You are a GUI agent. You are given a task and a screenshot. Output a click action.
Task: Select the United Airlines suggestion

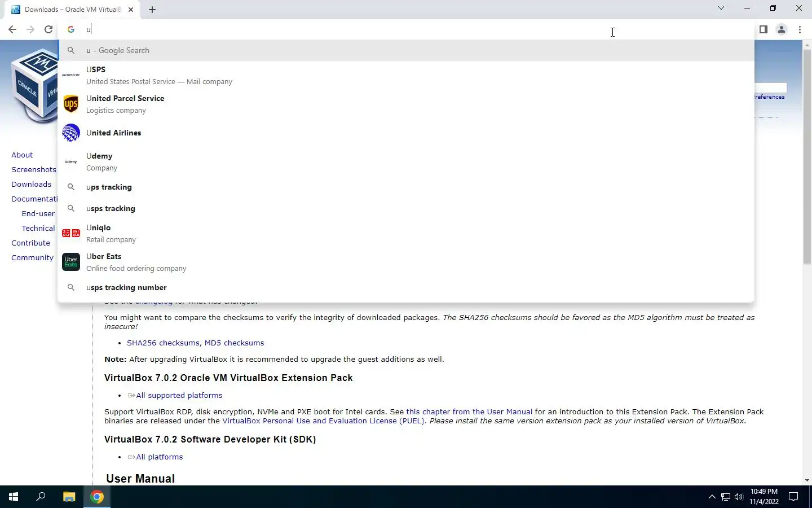pos(406,133)
